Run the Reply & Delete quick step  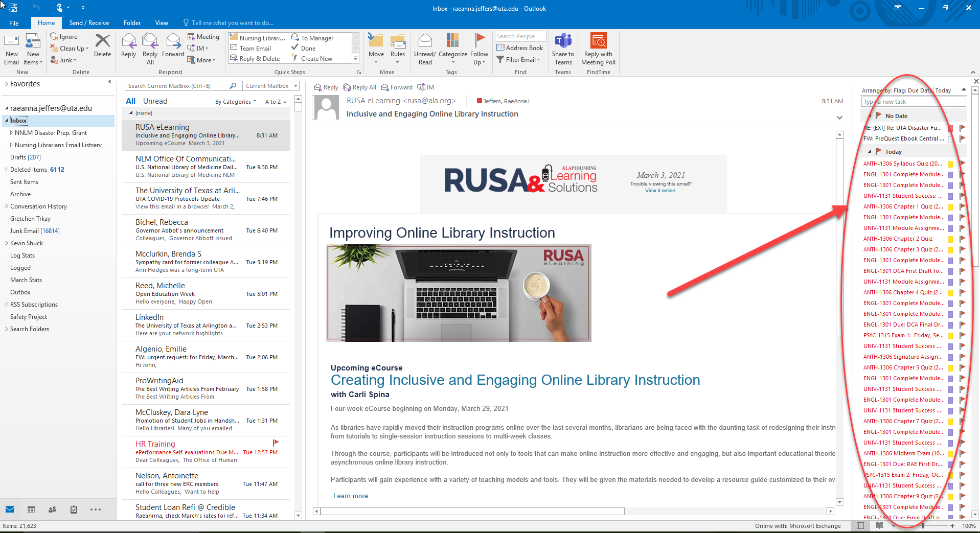[x=255, y=59]
